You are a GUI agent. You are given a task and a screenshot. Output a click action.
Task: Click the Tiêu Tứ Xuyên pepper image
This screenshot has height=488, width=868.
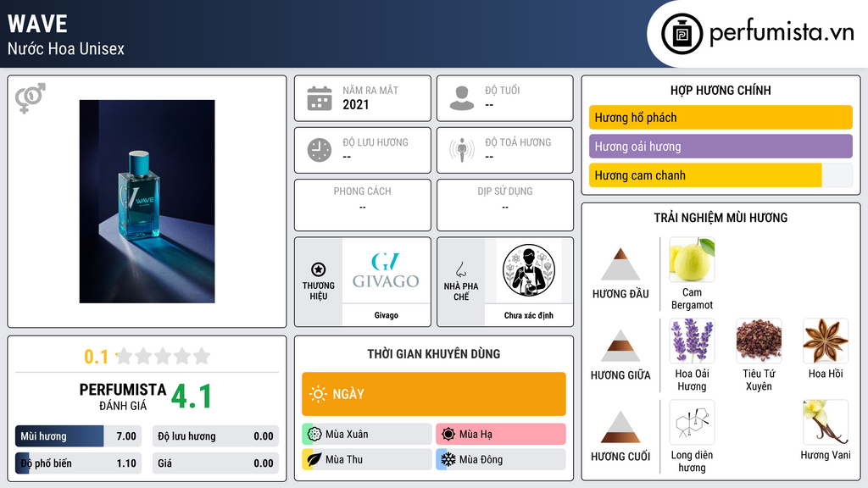tap(759, 341)
